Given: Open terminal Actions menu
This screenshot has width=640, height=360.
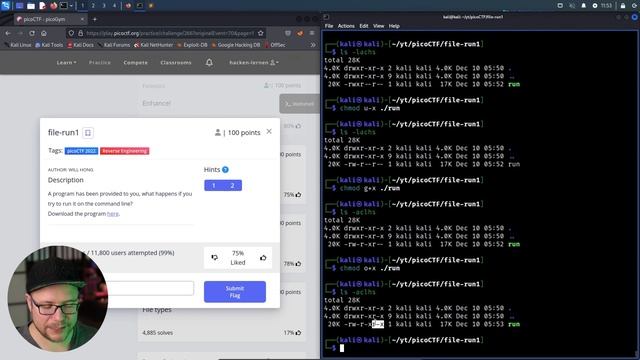Looking at the screenshot, I should point(346,26).
